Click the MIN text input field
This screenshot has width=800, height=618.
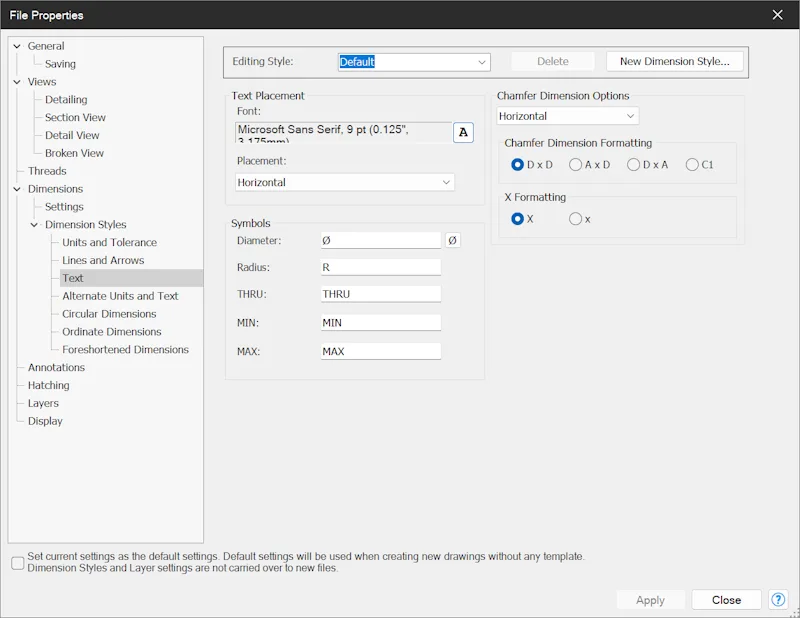381,323
